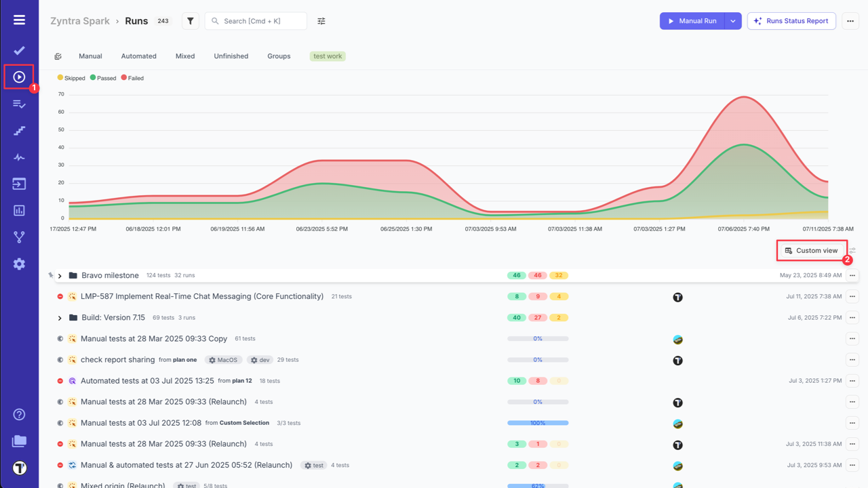Viewport: 868px width, 488px height.
Task: Toggle the Skipped legend series
Action: [x=71, y=78]
